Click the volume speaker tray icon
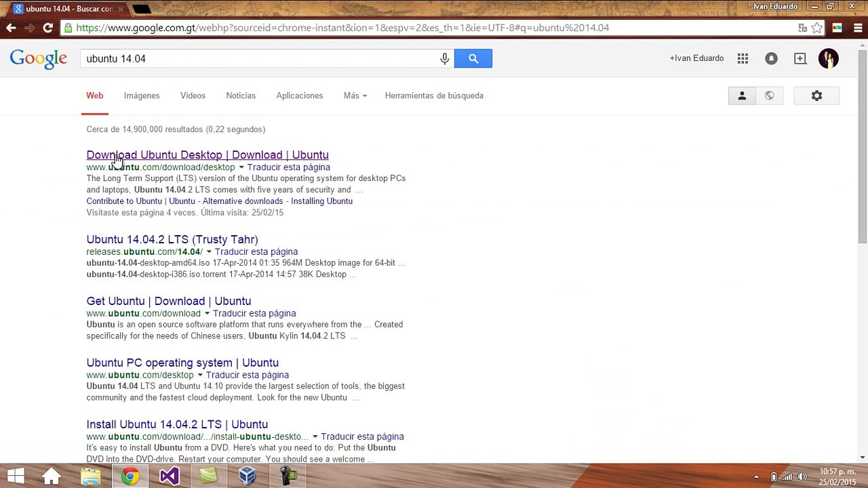 pyautogui.click(x=803, y=477)
